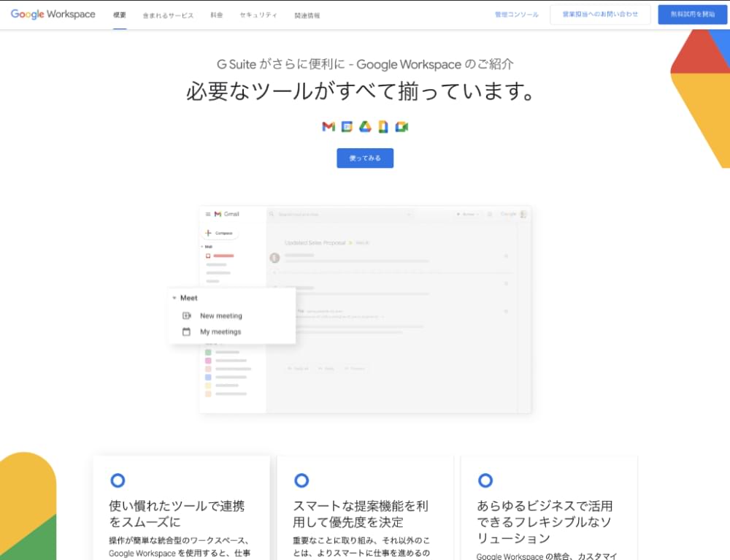
Task: Open search options via the dropdown arrow in the search bar
Action: coord(409,213)
